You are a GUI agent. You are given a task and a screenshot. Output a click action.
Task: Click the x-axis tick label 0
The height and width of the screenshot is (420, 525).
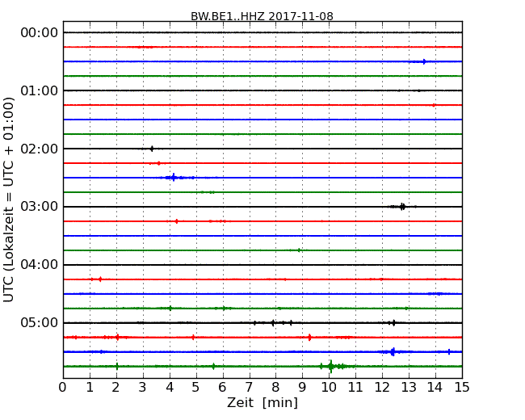pyautogui.click(x=63, y=388)
